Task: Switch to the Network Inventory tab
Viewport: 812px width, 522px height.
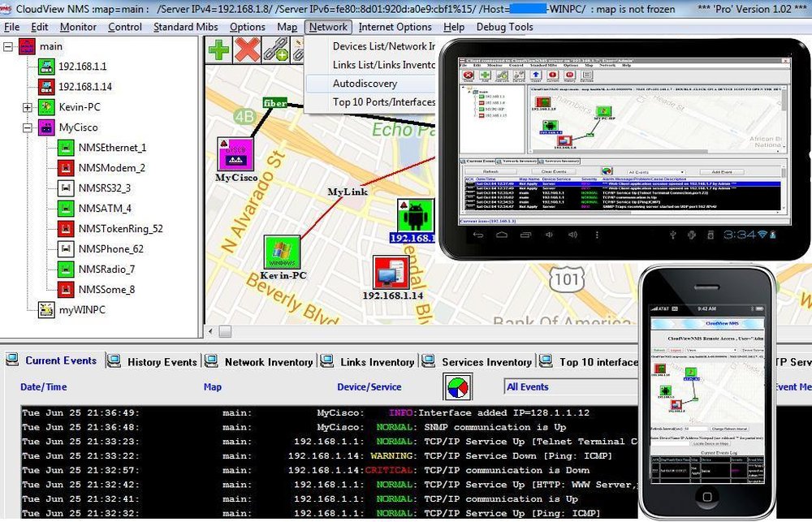Action: pyautogui.click(x=260, y=361)
